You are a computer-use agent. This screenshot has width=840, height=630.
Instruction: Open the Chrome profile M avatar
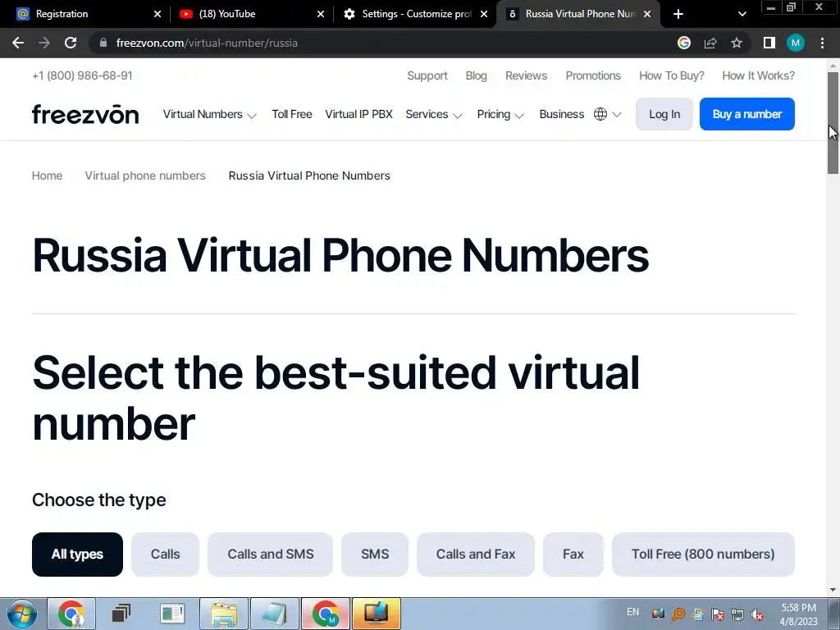pos(796,43)
